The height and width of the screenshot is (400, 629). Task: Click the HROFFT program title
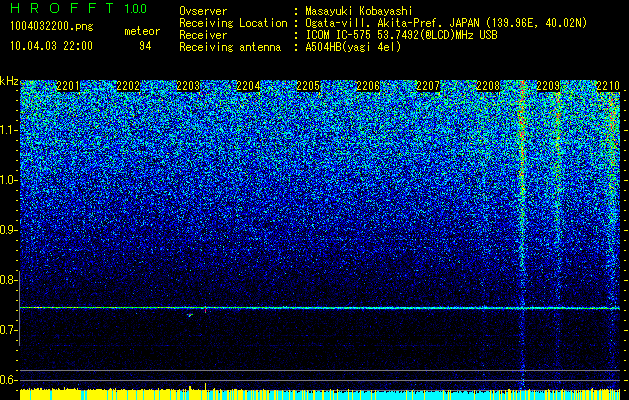(62, 8)
